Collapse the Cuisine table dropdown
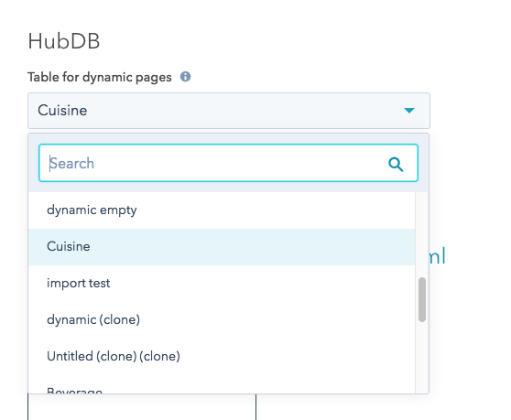The height and width of the screenshot is (420, 511). (x=229, y=111)
